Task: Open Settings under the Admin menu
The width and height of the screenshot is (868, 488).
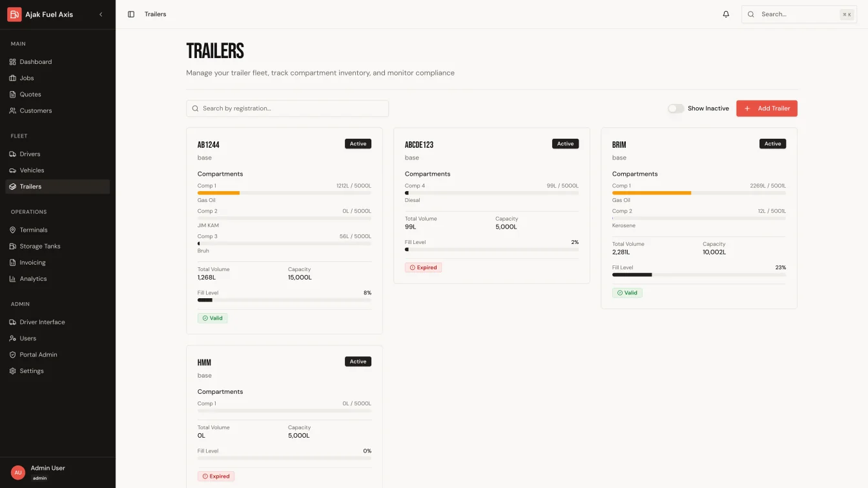Action: tap(31, 371)
